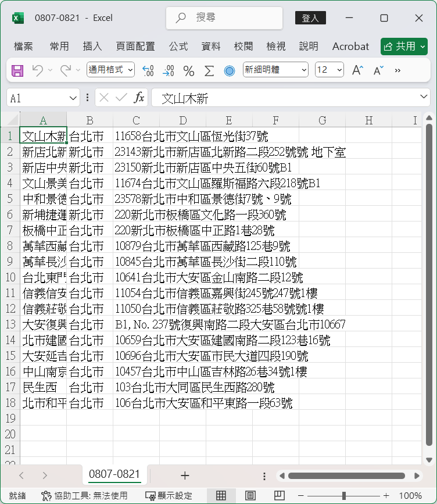Click the formula bar options dots
Viewport: 437px width, 504px height.
coord(87,98)
